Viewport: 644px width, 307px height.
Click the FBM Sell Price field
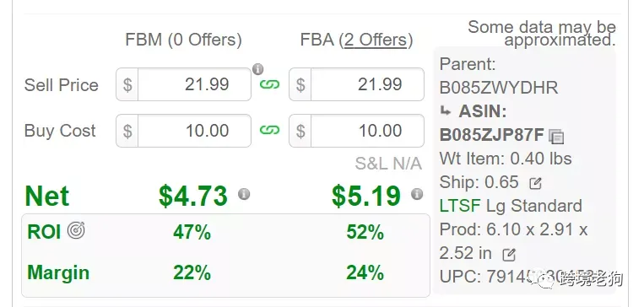pos(184,84)
